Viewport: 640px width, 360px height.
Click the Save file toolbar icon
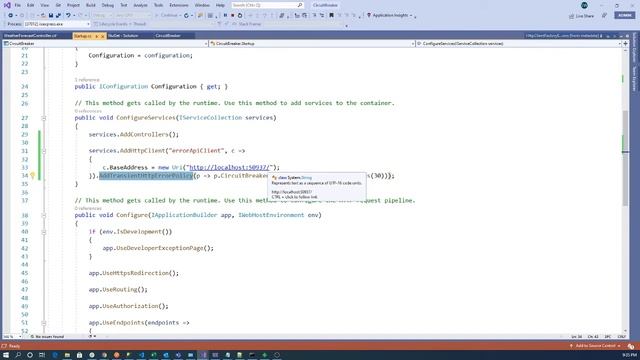pos(51,15)
